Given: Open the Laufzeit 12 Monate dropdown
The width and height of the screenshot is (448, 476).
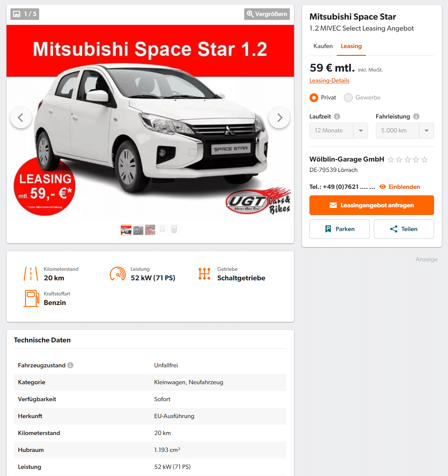Looking at the screenshot, I should (339, 131).
